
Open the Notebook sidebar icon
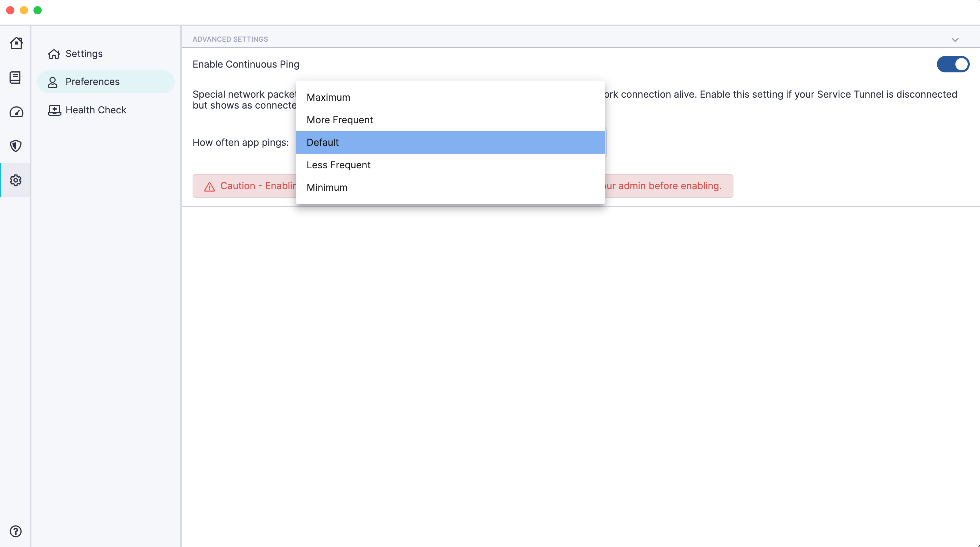pyautogui.click(x=15, y=78)
